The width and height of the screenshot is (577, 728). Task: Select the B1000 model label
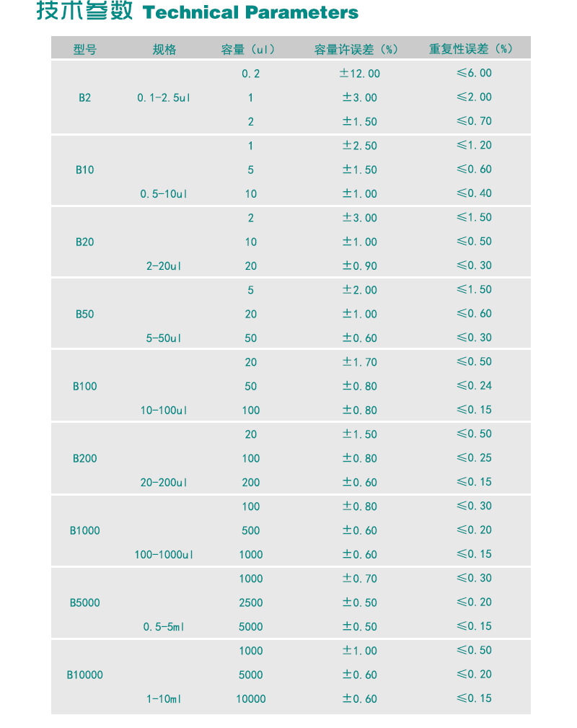(84, 530)
